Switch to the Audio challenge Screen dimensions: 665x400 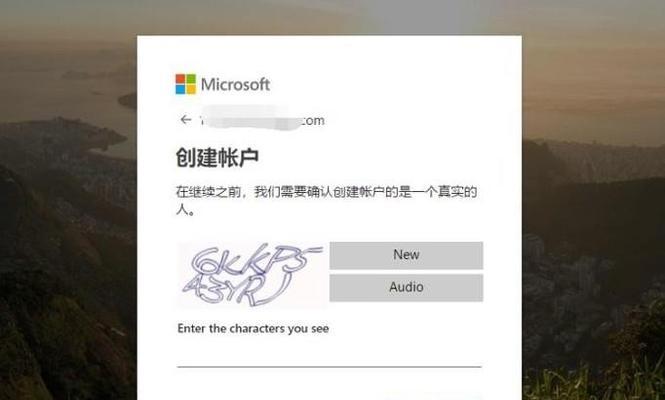[x=406, y=287]
